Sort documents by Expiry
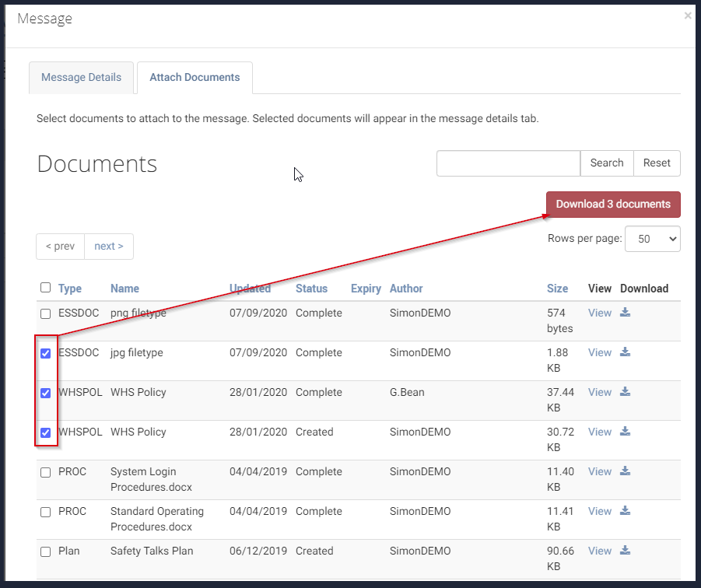Image resolution: width=701 pixels, height=588 pixels. tap(366, 289)
